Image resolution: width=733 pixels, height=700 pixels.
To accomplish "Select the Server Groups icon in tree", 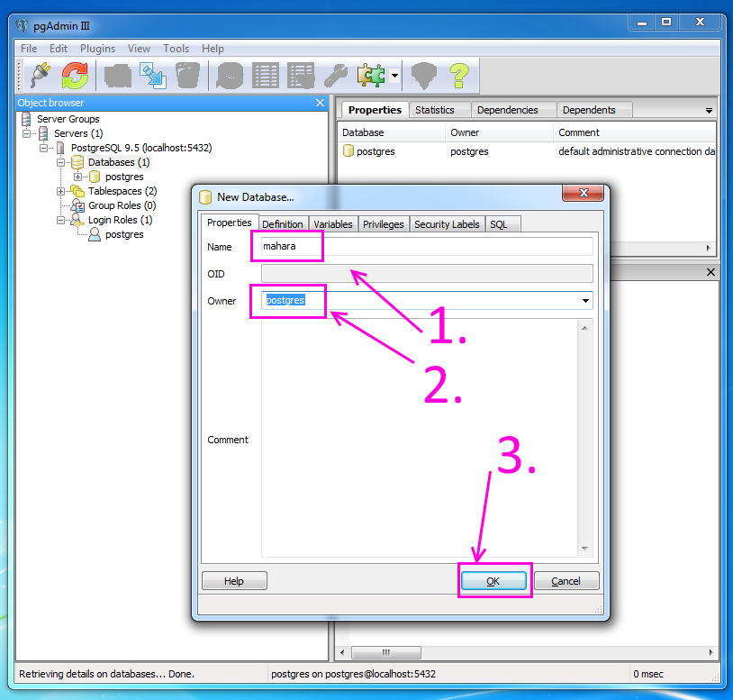I will 26,119.
